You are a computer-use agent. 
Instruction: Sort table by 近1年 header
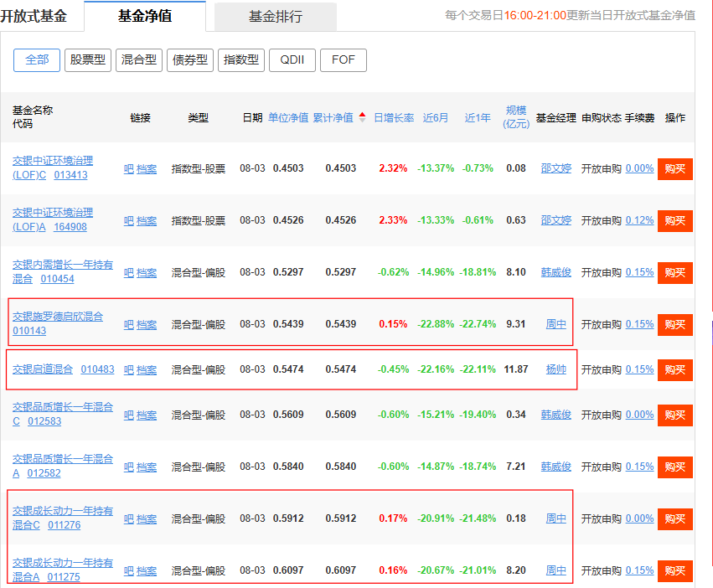[478, 118]
